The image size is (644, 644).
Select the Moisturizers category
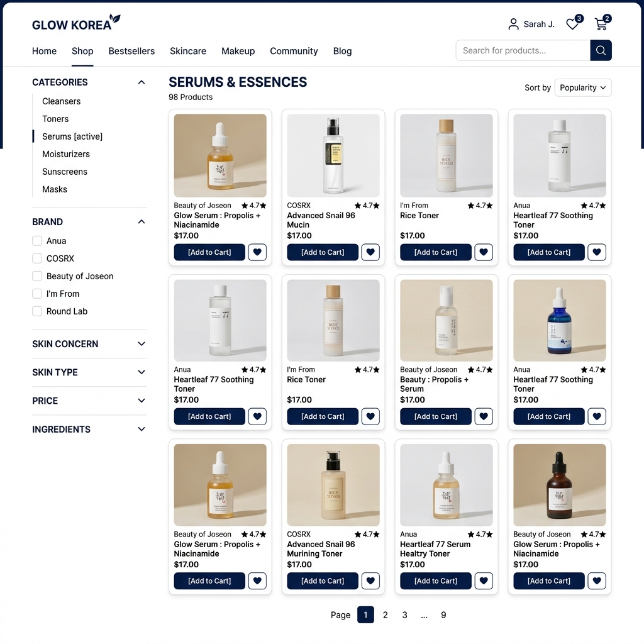[65, 154]
